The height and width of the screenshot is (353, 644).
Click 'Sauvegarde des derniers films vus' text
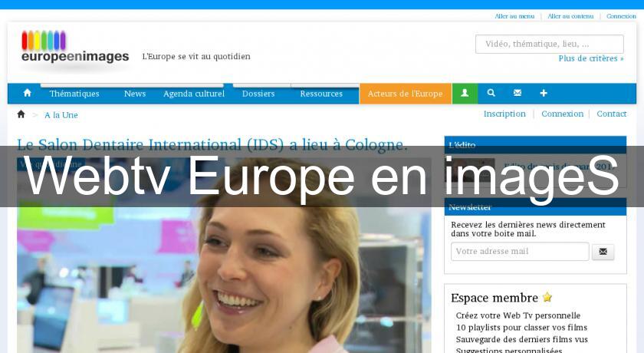[521, 339]
